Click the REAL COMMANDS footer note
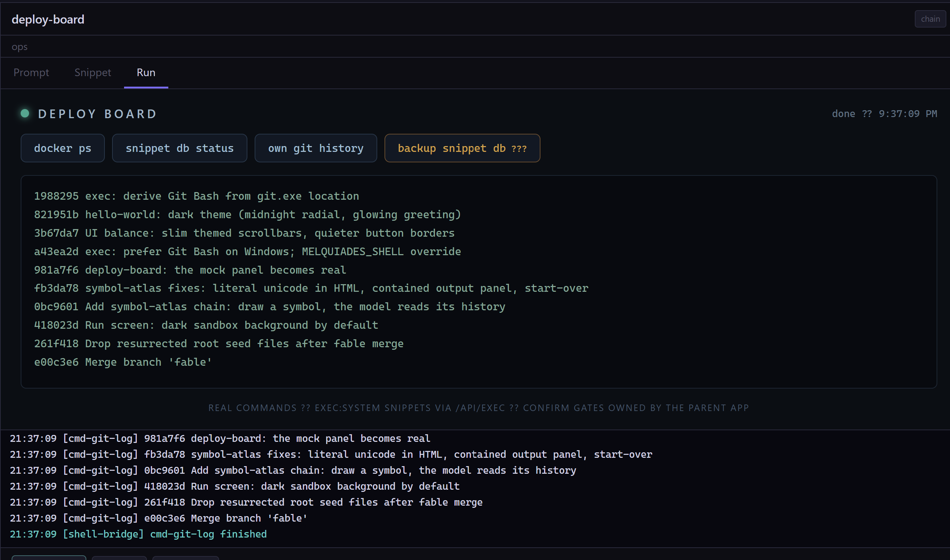 pyautogui.click(x=478, y=408)
